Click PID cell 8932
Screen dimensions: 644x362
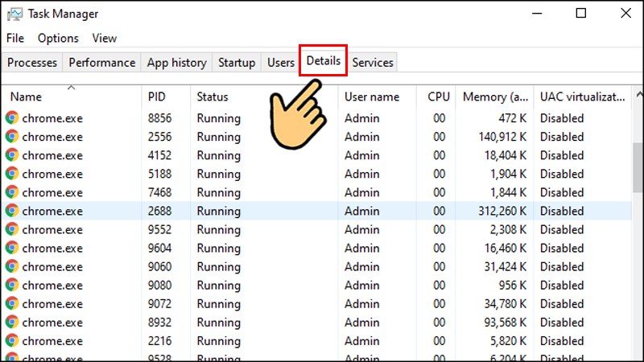click(x=159, y=323)
